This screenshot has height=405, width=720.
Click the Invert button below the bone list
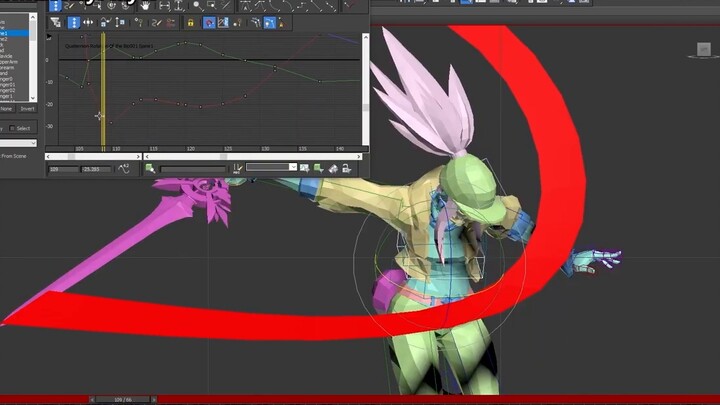pyautogui.click(x=27, y=109)
